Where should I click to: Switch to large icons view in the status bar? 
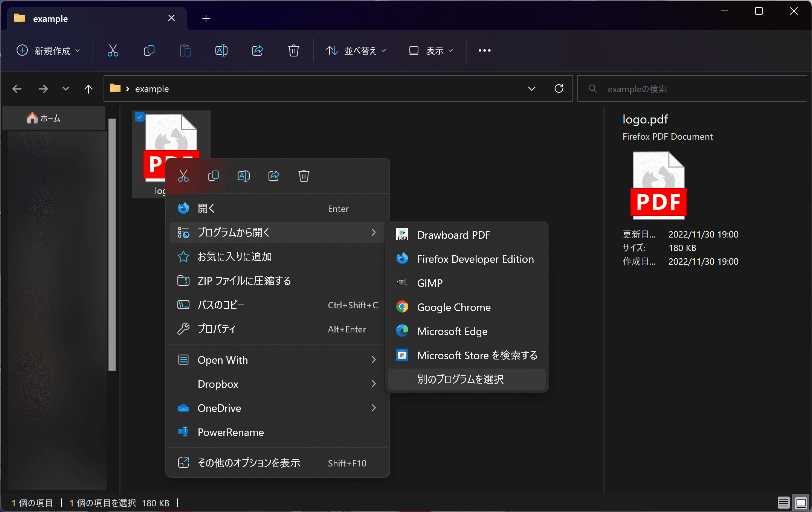[801, 503]
